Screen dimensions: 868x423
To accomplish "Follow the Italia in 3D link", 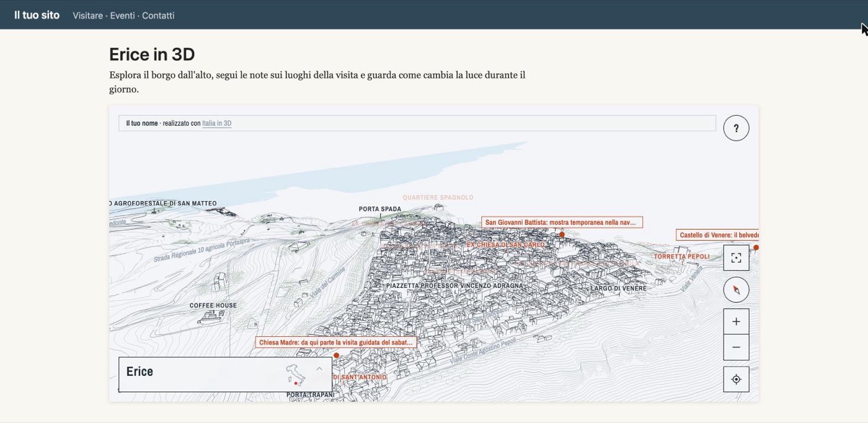I will 216,123.
